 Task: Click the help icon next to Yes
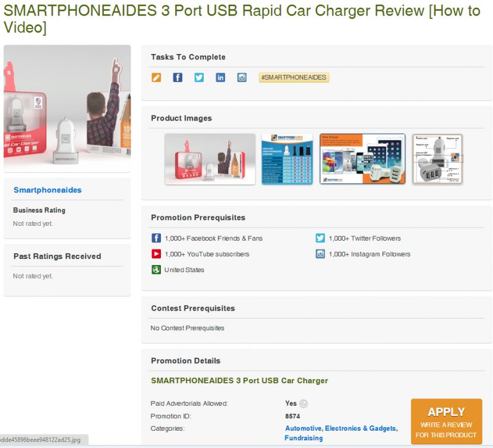tap(304, 403)
